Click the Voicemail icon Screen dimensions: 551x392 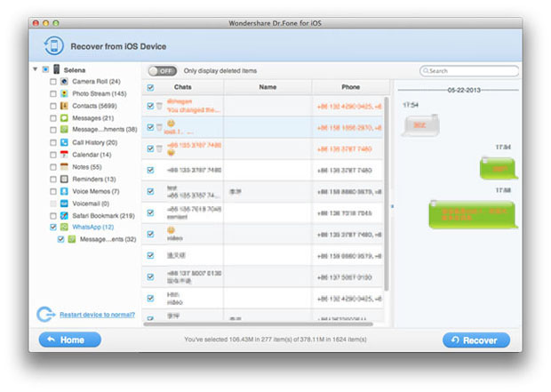(64, 204)
